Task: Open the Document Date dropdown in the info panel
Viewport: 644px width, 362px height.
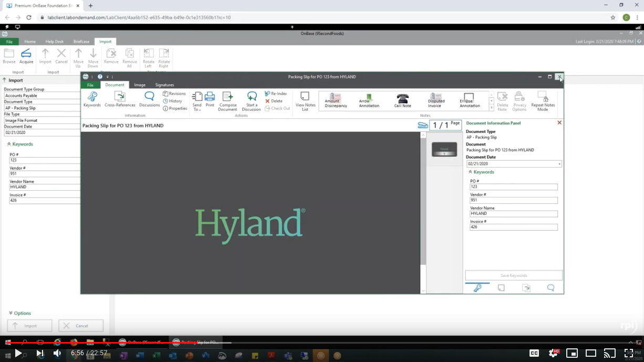Action: pyautogui.click(x=559, y=164)
